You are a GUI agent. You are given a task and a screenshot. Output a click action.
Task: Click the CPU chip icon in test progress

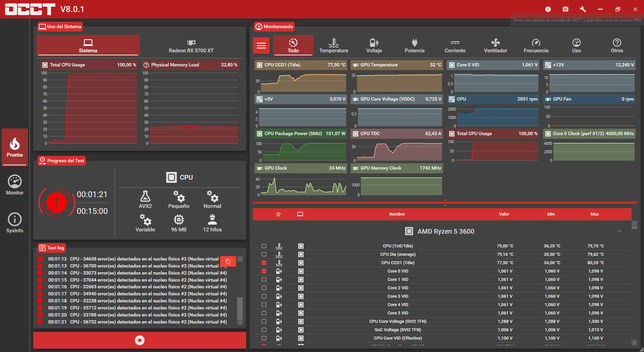tap(172, 177)
